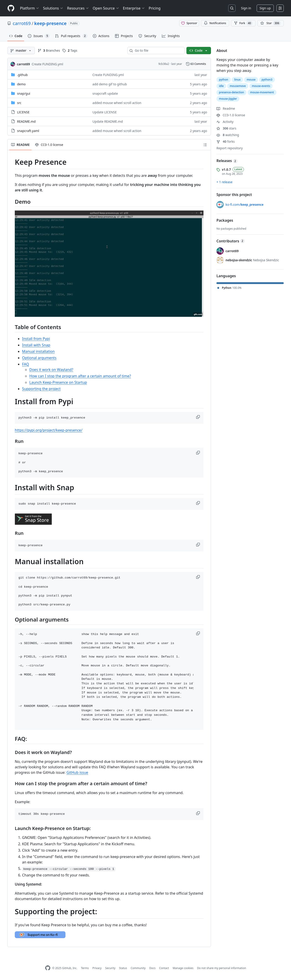Copy the git clone code block
Viewport: 291px width, 980px height.
tap(198, 577)
